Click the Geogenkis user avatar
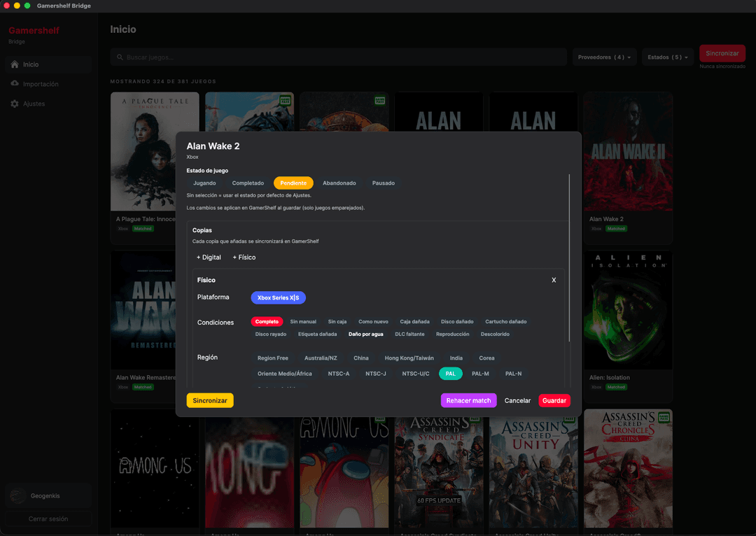The image size is (756, 536). (17, 496)
